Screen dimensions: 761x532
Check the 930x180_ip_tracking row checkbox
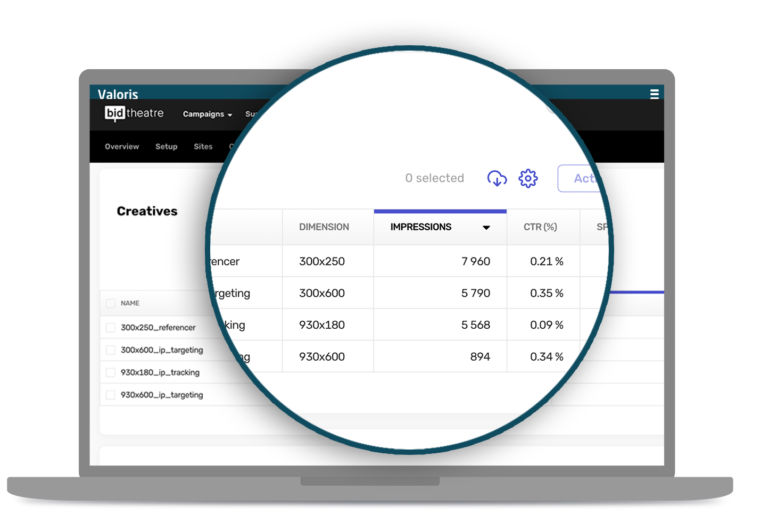[111, 372]
